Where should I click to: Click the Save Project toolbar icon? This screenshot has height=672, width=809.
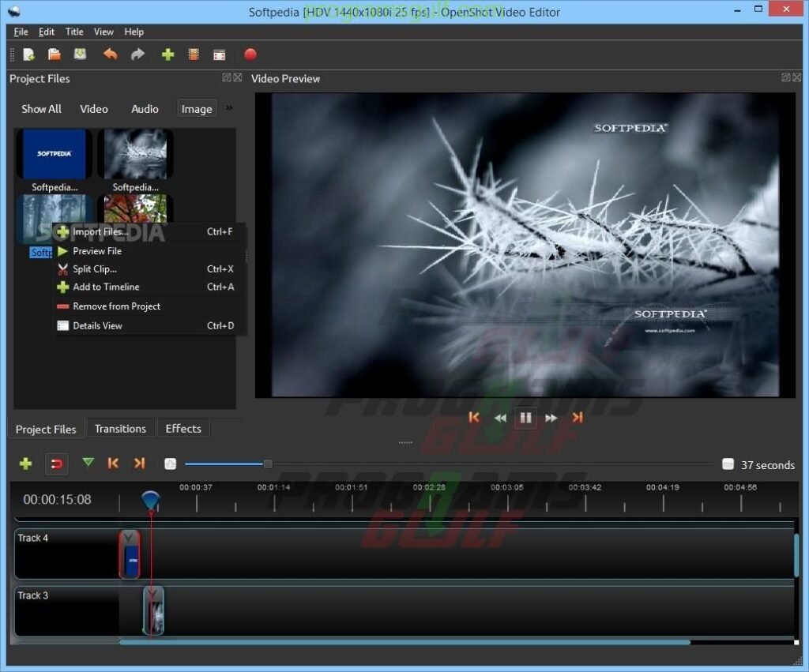pyautogui.click(x=80, y=54)
